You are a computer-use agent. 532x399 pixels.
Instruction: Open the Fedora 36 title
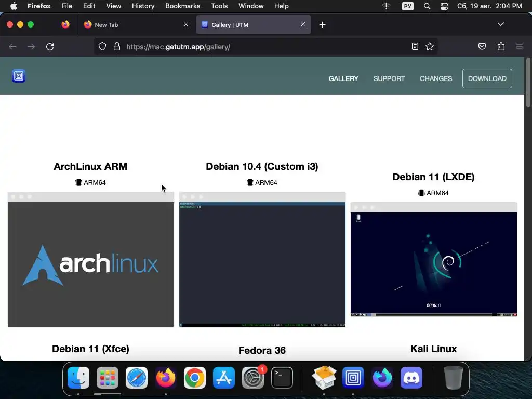click(x=262, y=350)
